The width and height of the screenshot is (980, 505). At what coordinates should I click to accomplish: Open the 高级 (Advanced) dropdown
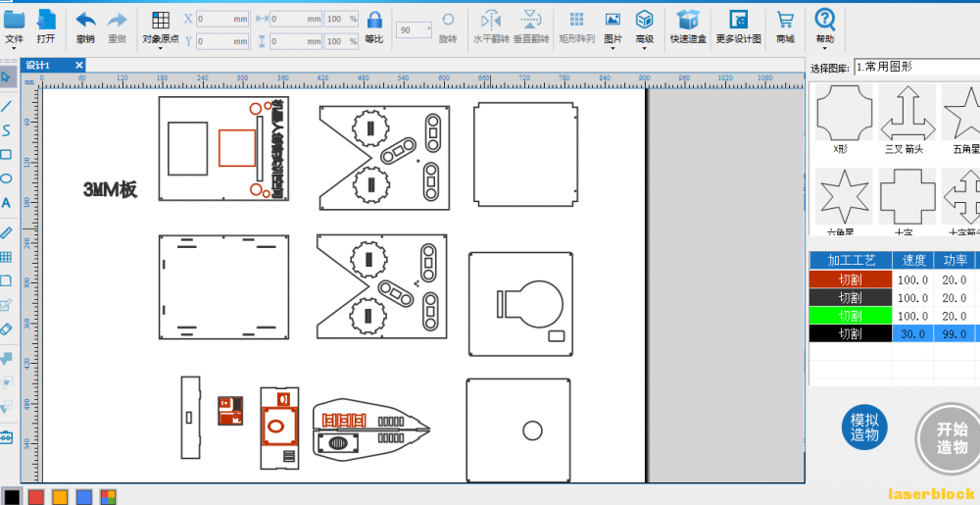point(645,28)
